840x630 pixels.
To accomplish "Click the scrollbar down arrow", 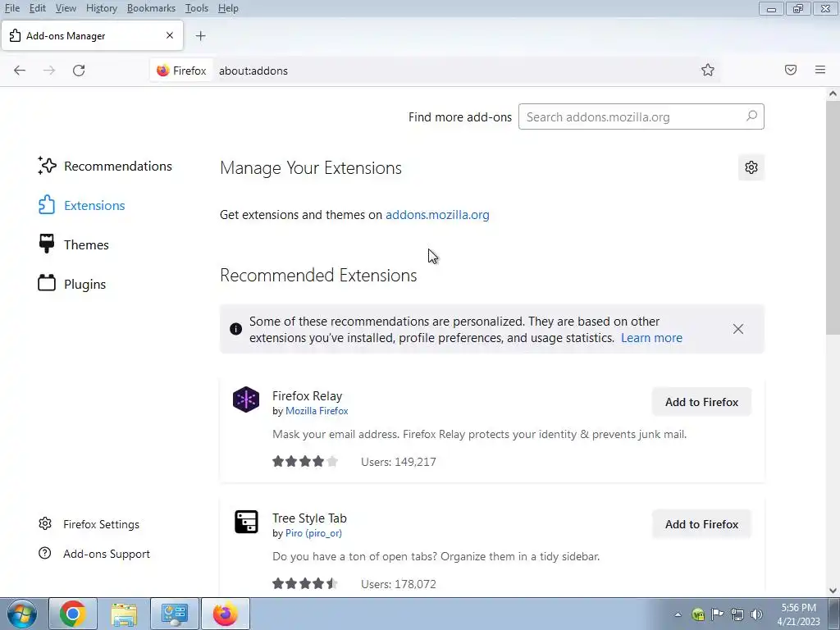I will pos(833,591).
